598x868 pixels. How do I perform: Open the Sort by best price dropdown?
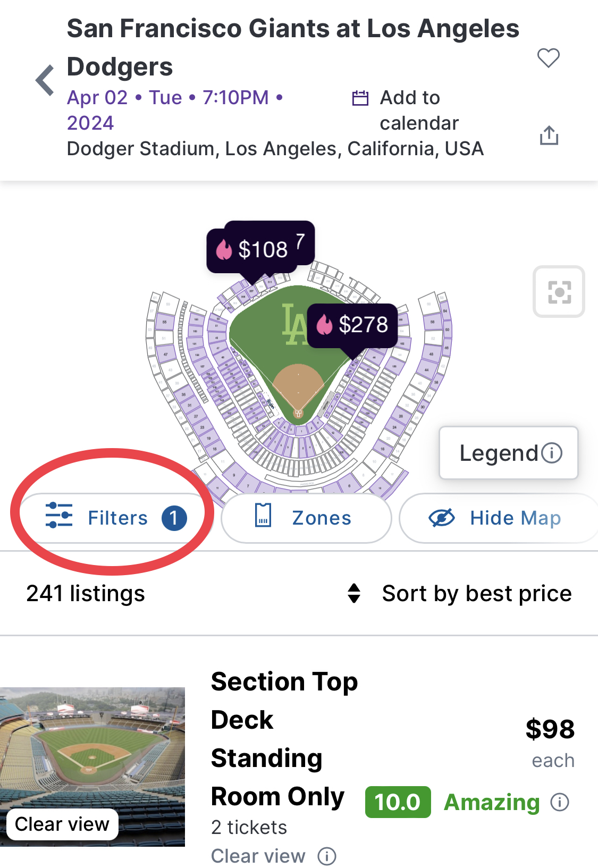(476, 593)
